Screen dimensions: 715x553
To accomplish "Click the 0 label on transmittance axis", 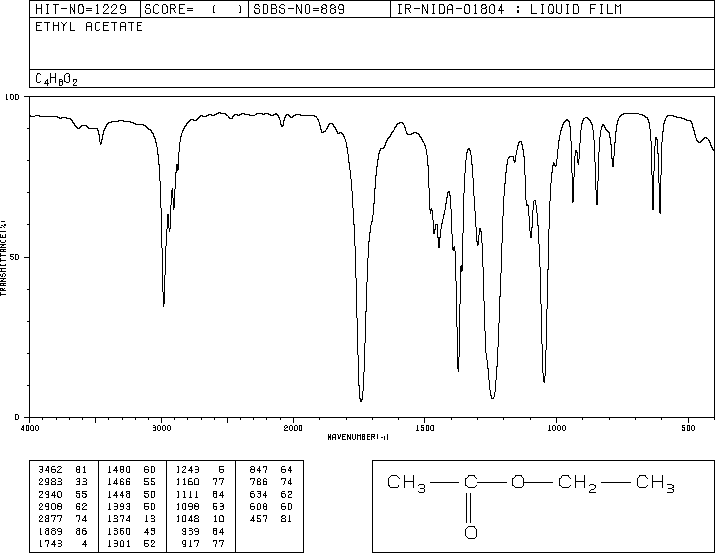I will 17,417.
